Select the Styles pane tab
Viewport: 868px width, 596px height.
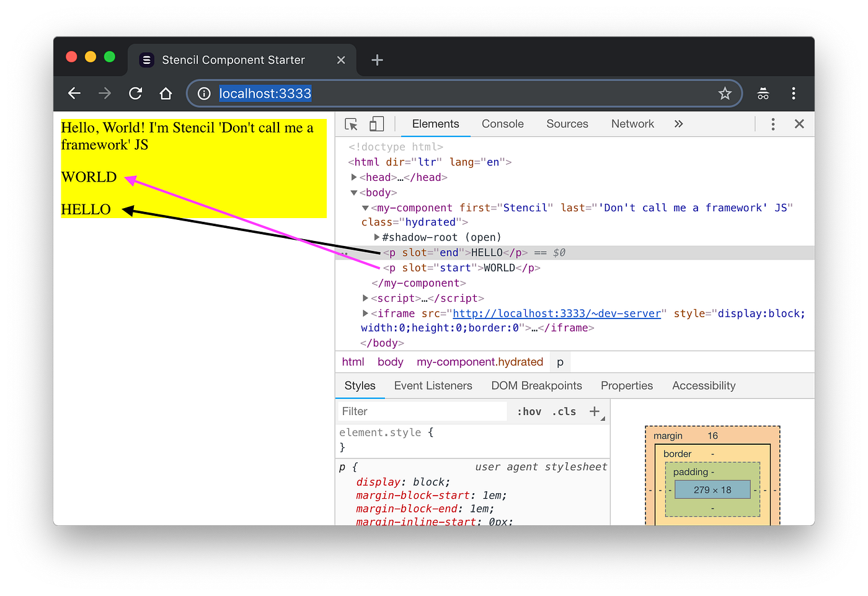pyautogui.click(x=360, y=386)
